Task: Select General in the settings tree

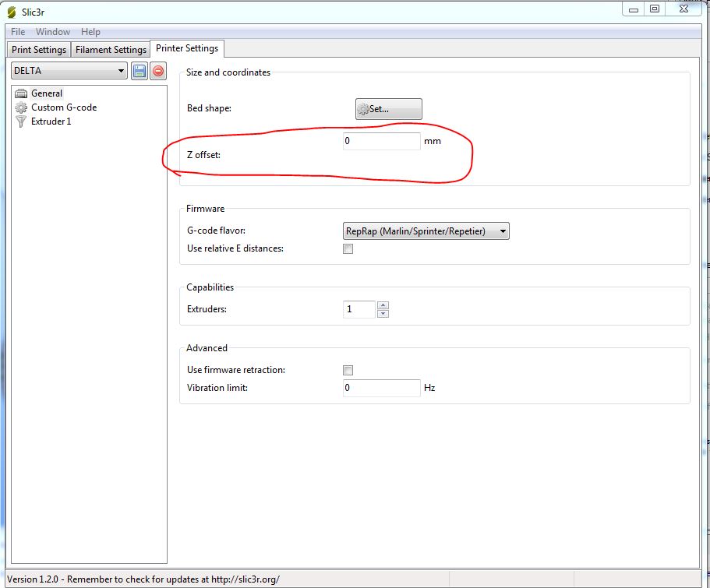Action: [x=47, y=93]
